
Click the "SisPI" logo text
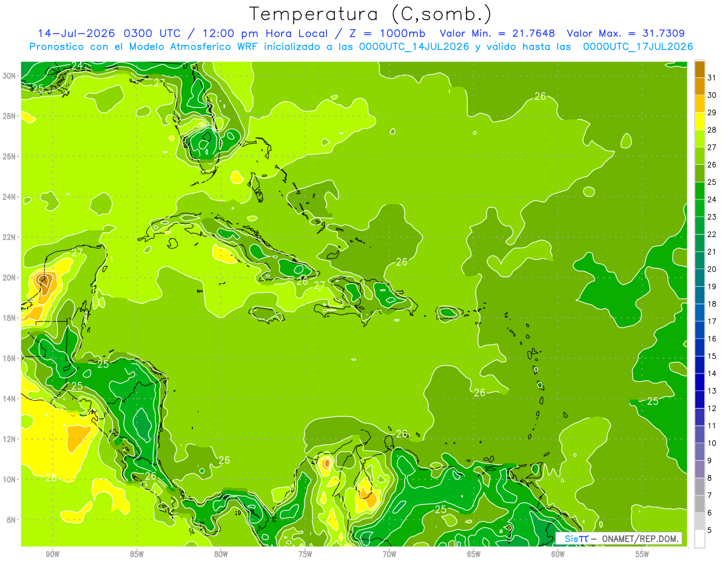click(576, 538)
